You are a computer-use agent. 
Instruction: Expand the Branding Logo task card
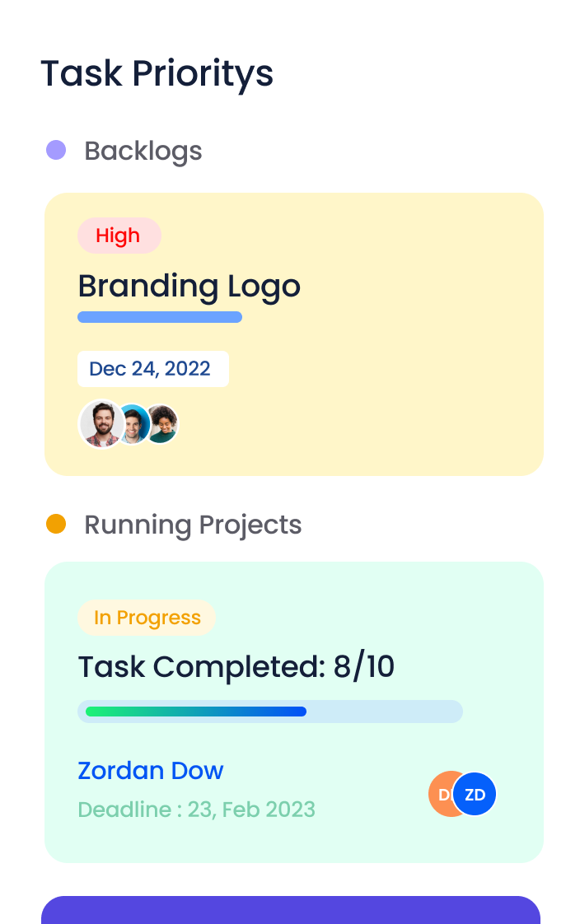pos(293,334)
